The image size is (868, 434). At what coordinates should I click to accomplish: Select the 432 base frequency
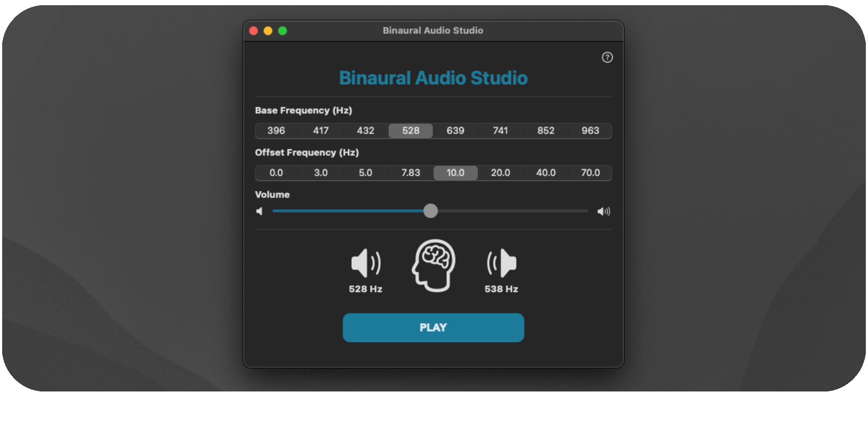[365, 131]
